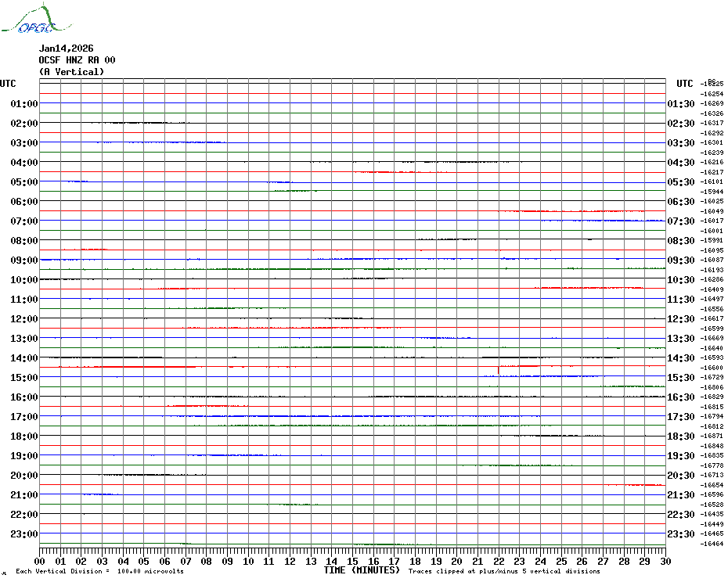
Task: Click the UTC label on the left side
Action: point(8,84)
